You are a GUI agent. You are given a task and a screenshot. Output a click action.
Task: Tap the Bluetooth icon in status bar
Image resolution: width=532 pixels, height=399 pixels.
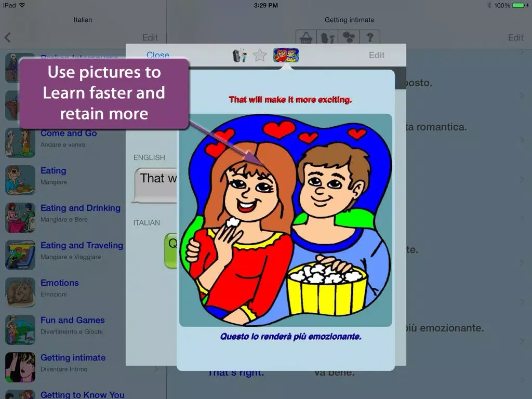pos(489,5)
